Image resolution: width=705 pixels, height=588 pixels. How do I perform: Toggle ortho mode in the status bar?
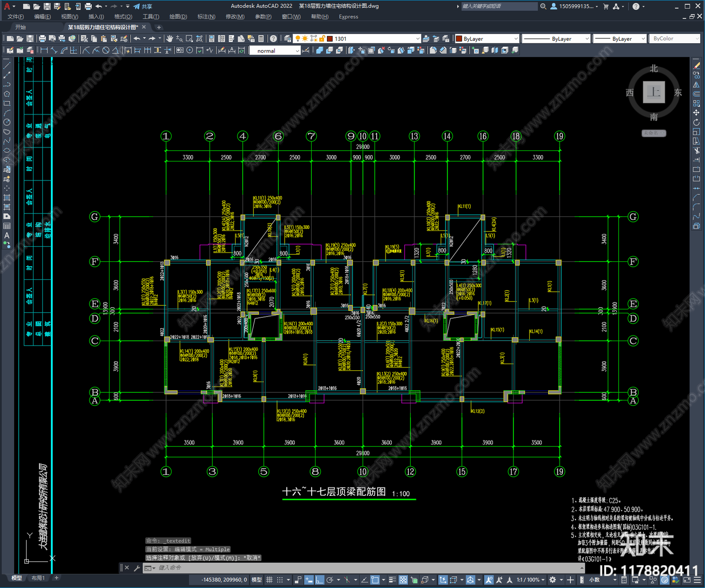pos(319,580)
